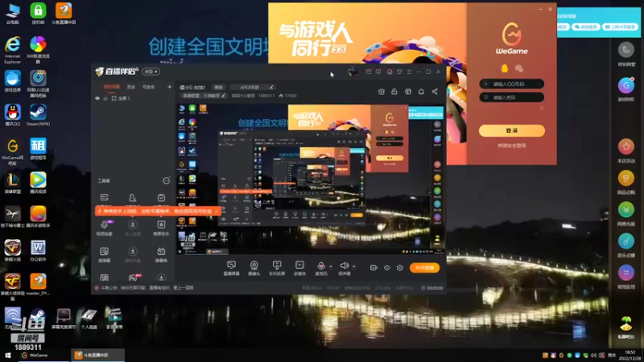
Task: Open the layout icon beside the bell
Action: (x=408, y=92)
